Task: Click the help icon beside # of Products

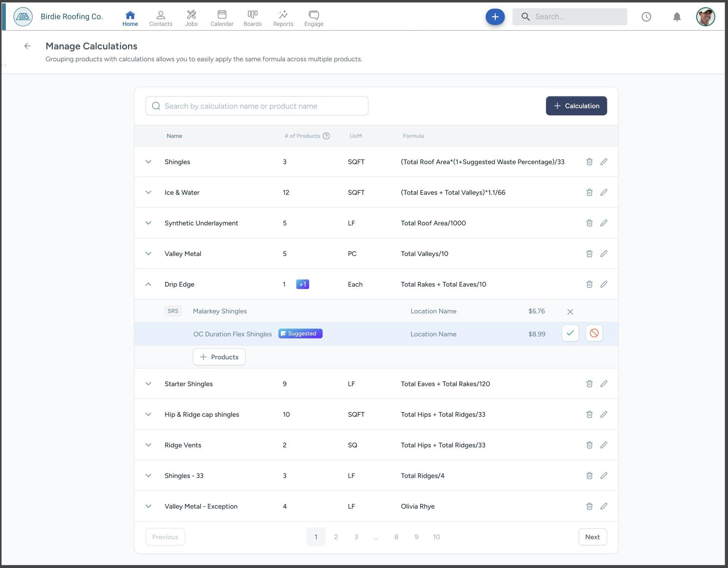Action: tap(326, 136)
